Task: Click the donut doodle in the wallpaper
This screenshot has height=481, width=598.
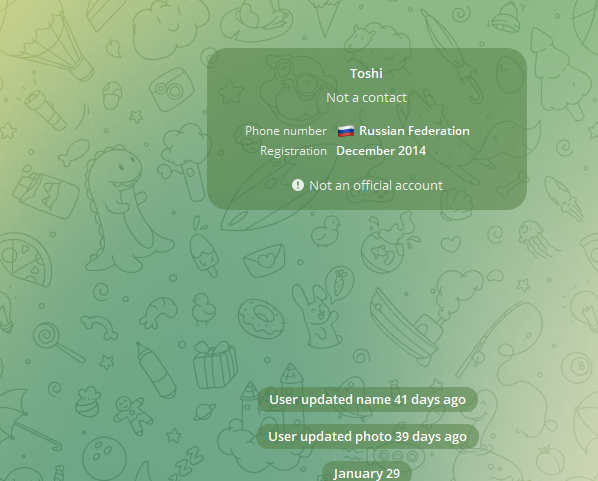Action: point(261,319)
